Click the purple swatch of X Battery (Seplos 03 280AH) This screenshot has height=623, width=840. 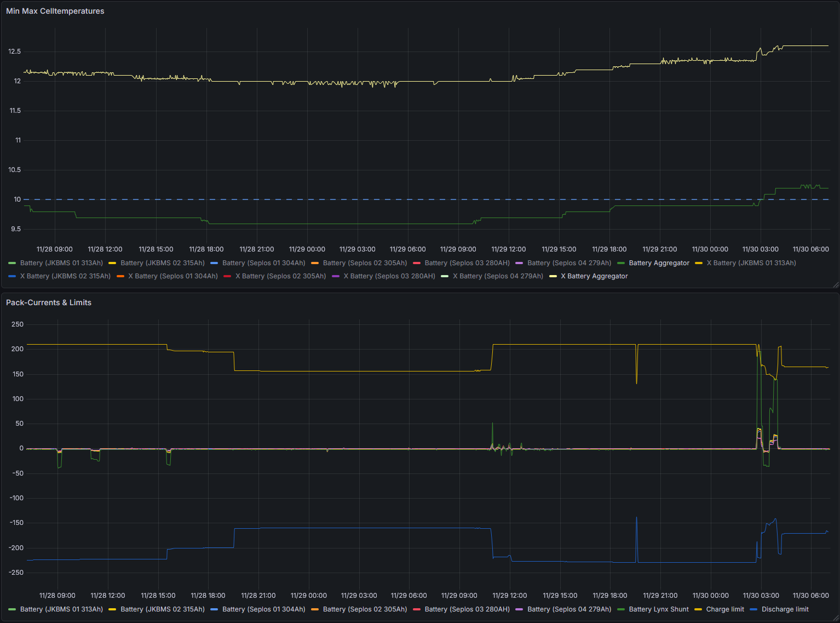click(x=336, y=276)
